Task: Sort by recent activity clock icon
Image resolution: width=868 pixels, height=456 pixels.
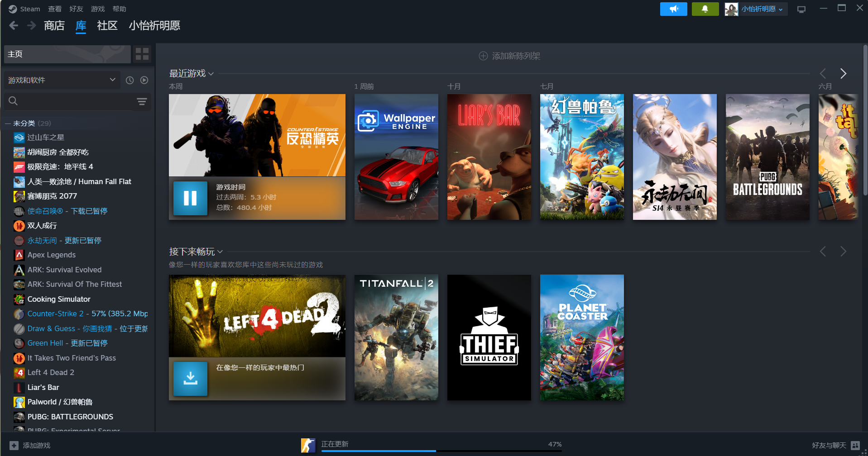Action: pos(129,80)
